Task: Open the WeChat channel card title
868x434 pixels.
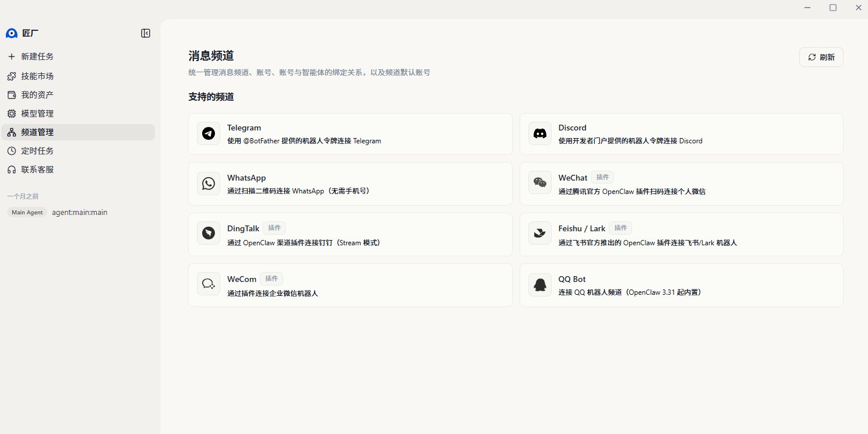Action: point(573,178)
